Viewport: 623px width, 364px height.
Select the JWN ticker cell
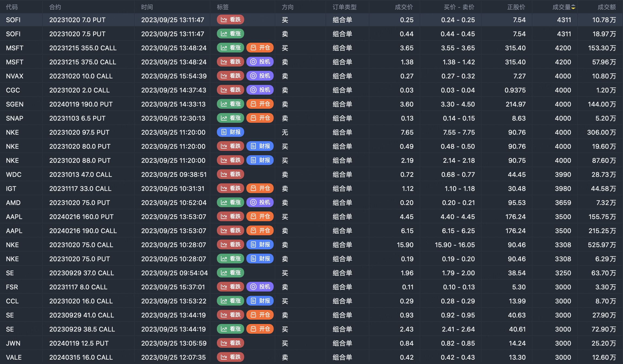13,343
